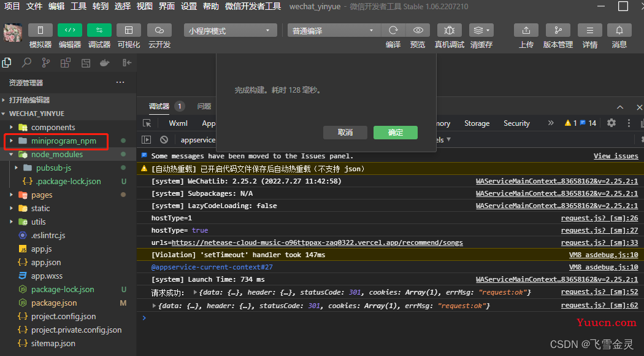The width and height of the screenshot is (644, 356).
Task: Open the 详情 details panel
Action: coord(590,31)
